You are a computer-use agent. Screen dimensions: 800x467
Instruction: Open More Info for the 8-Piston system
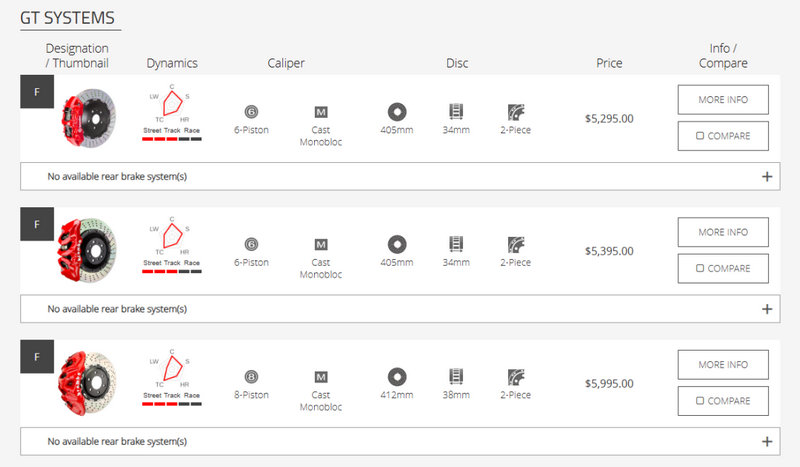pos(723,364)
